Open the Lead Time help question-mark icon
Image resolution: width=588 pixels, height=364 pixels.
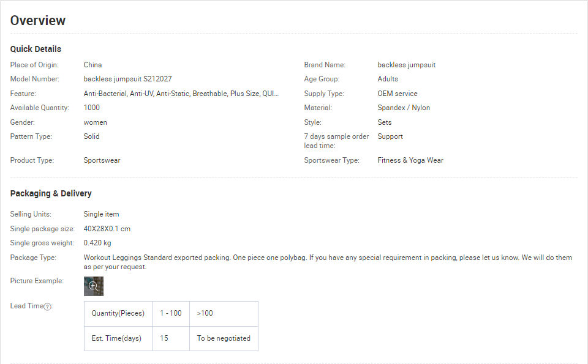pyautogui.click(x=47, y=306)
